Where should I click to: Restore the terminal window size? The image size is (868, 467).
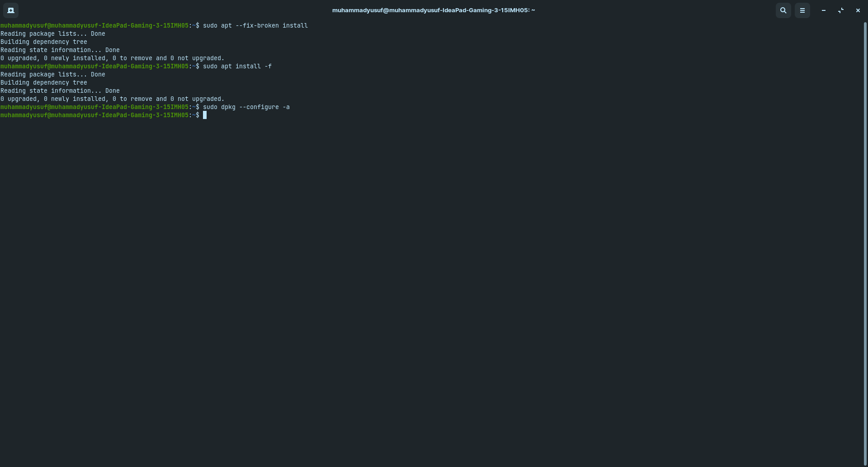pyautogui.click(x=841, y=10)
